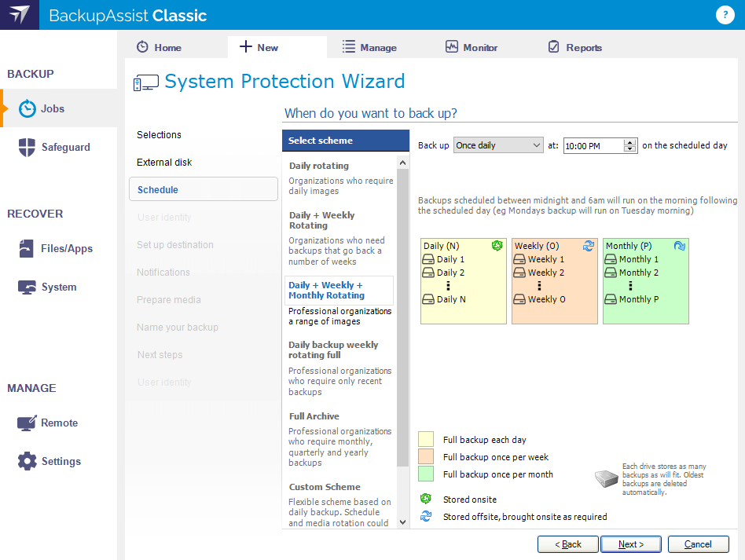Decrease backup time with down spinner arrow

[630, 148]
